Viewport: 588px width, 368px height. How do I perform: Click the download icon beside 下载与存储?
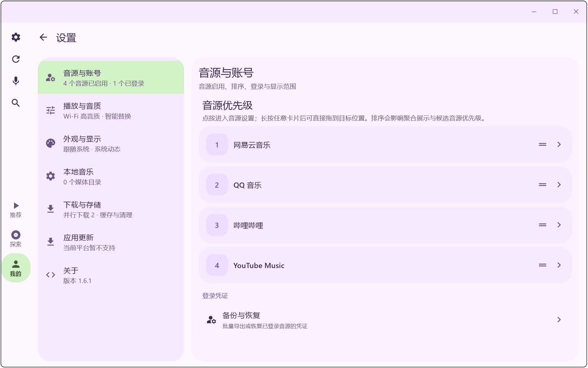click(x=51, y=209)
